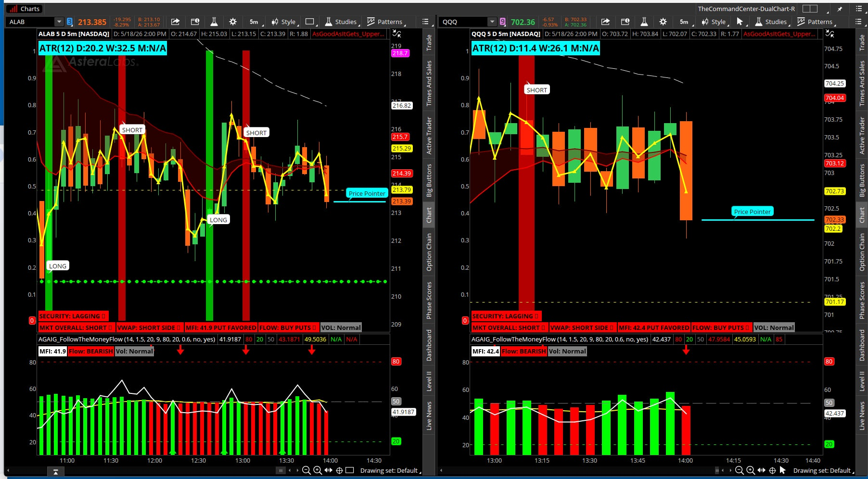The height and width of the screenshot is (479, 868).
Task: Open Option Chain tab beside ALAB
Action: (429, 252)
